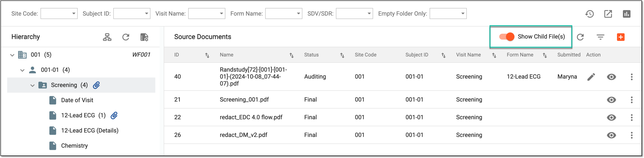
Task: Refresh the Source Documents list
Action: tap(580, 37)
